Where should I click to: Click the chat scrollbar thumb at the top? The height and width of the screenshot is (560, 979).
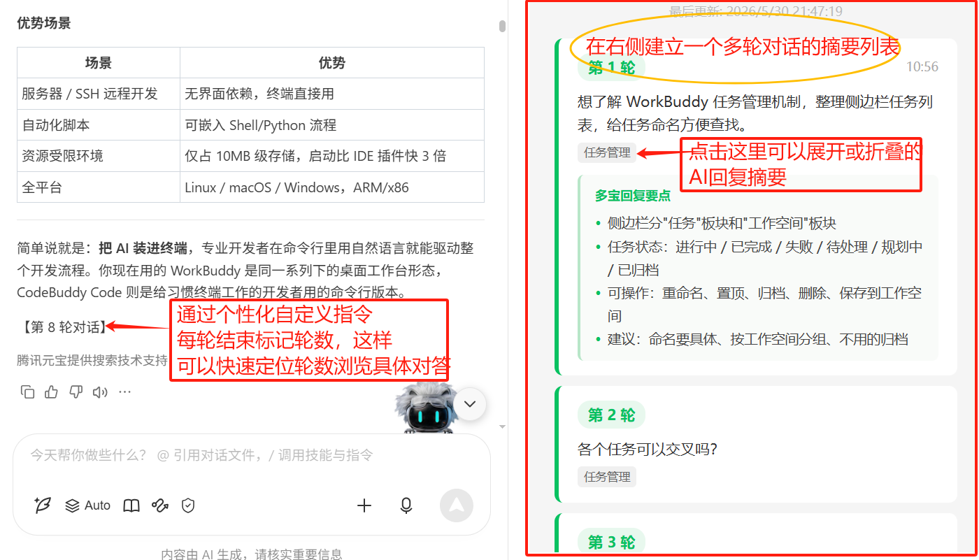(502, 27)
